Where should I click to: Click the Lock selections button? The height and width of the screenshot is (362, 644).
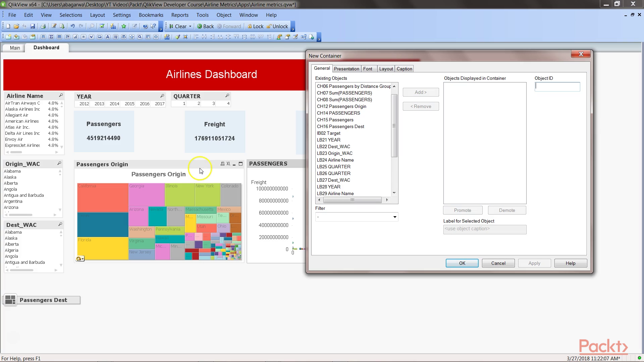tap(255, 26)
